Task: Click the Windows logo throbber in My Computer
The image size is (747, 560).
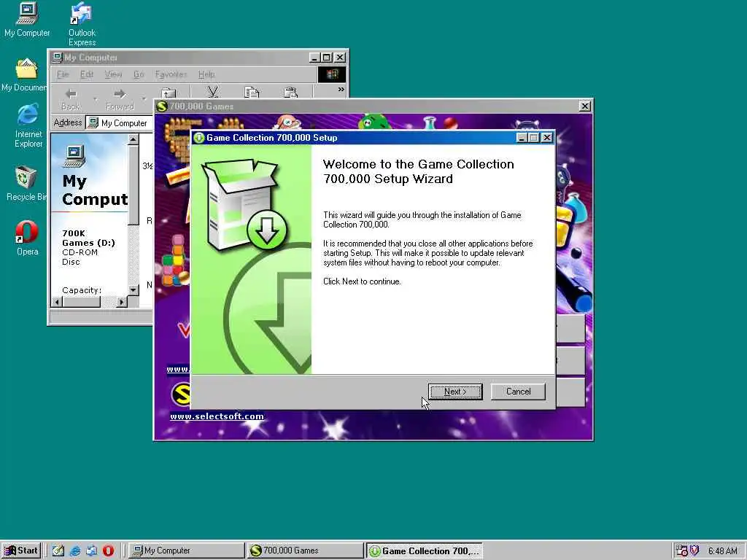Action: (332, 74)
